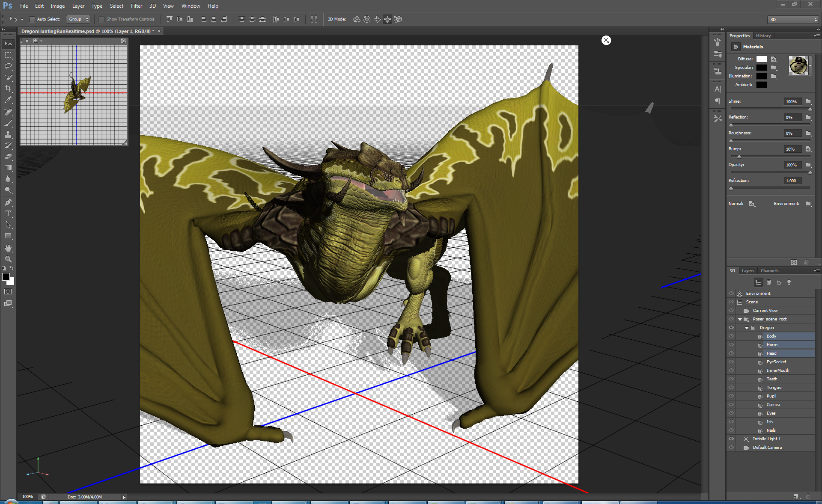The image size is (822, 504).
Task: Close the DregonHuntingRunRealtime.psd document tab
Action: pyautogui.click(x=159, y=31)
